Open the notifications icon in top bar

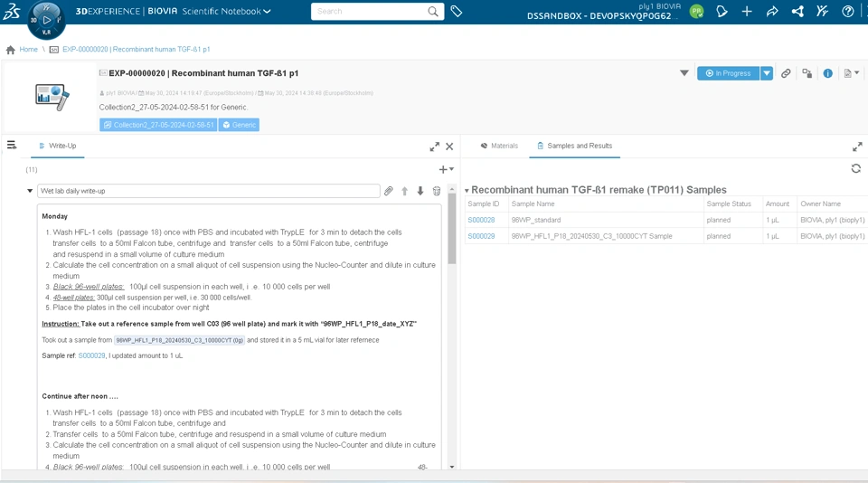pyautogui.click(x=722, y=11)
